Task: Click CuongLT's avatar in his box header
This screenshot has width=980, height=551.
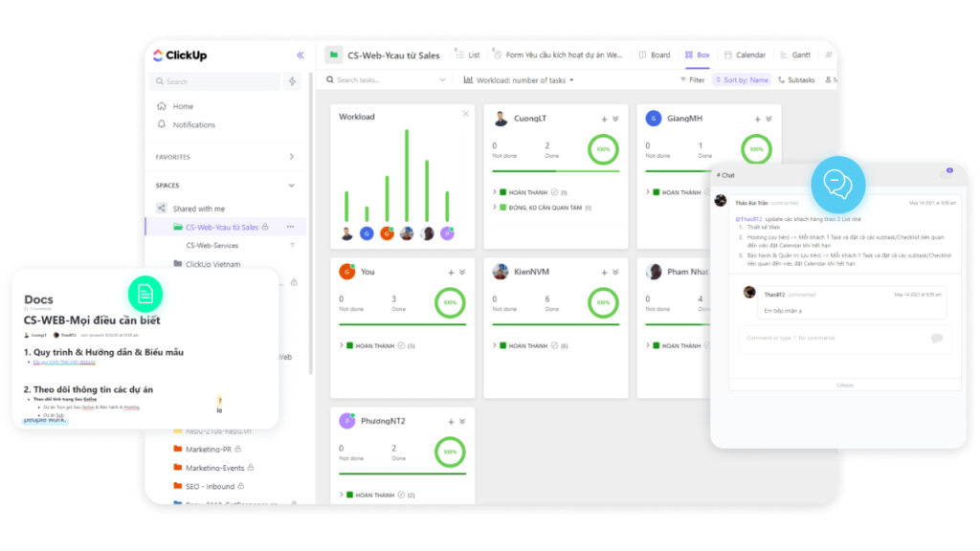Action: [x=501, y=118]
